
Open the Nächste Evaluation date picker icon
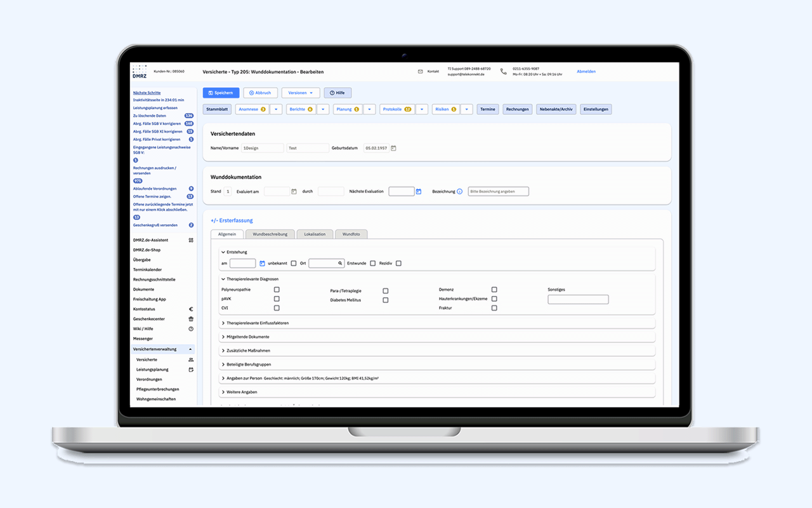[419, 191]
